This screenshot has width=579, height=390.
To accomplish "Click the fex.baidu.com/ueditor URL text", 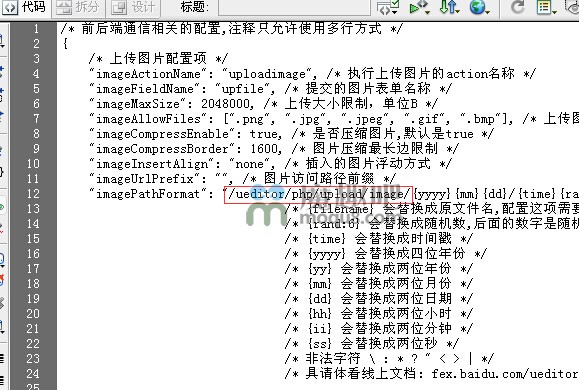I will (505, 374).
